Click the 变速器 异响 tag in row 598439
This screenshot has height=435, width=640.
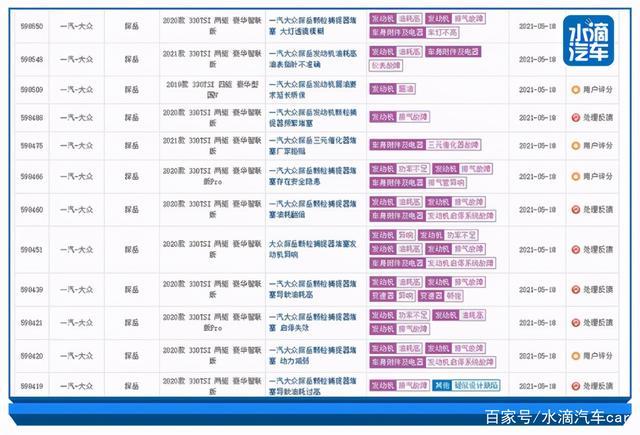(x=392, y=296)
